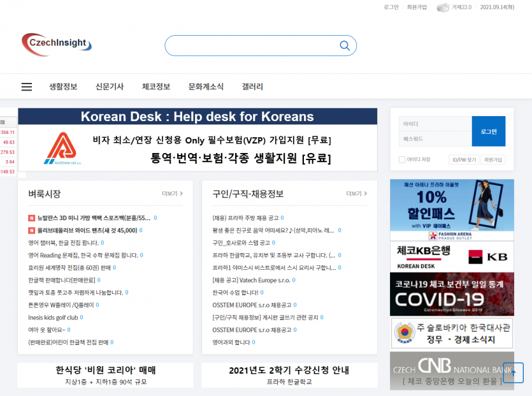Expand 더보기 in 구인/구직-채용정보 section
This screenshot has width=532, height=396.
(x=356, y=194)
